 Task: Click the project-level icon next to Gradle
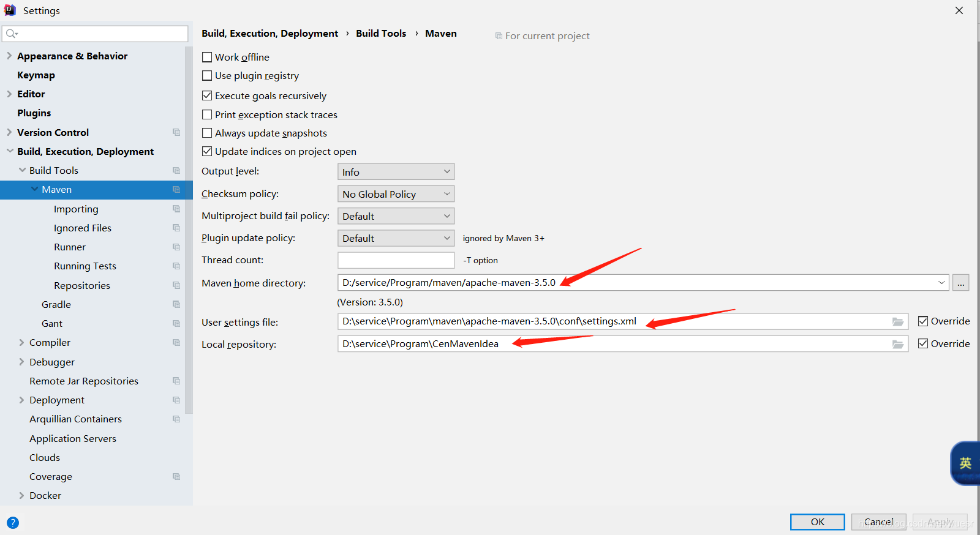[176, 304]
